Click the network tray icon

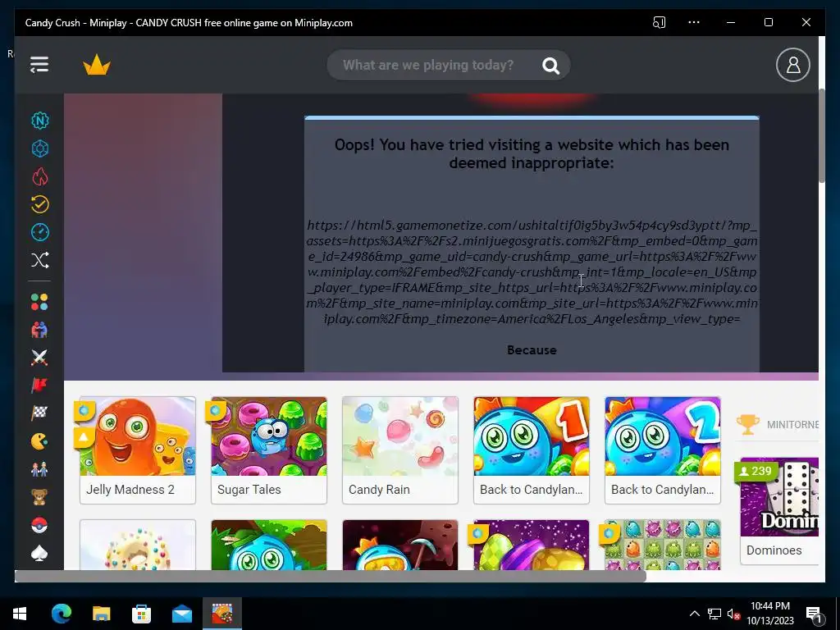pos(714,614)
